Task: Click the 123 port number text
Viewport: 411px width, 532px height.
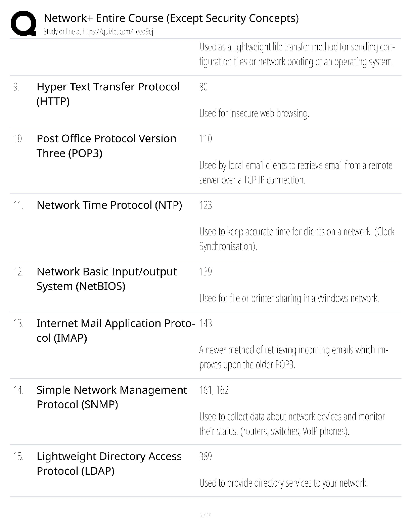Action: (x=205, y=205)
